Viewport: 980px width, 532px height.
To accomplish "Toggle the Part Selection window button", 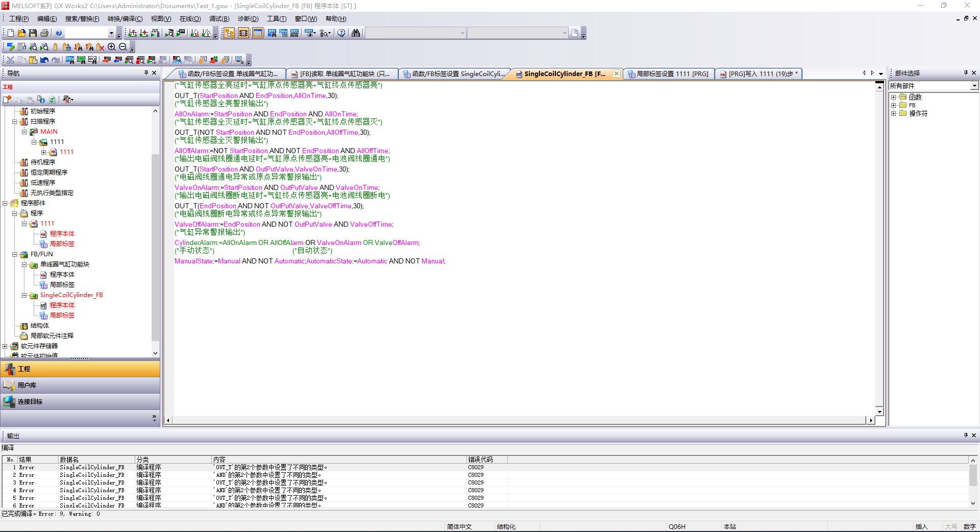I will 243,33.
